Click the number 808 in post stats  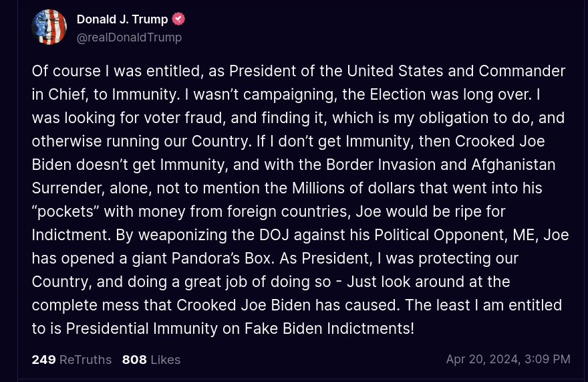pos(134,359)
